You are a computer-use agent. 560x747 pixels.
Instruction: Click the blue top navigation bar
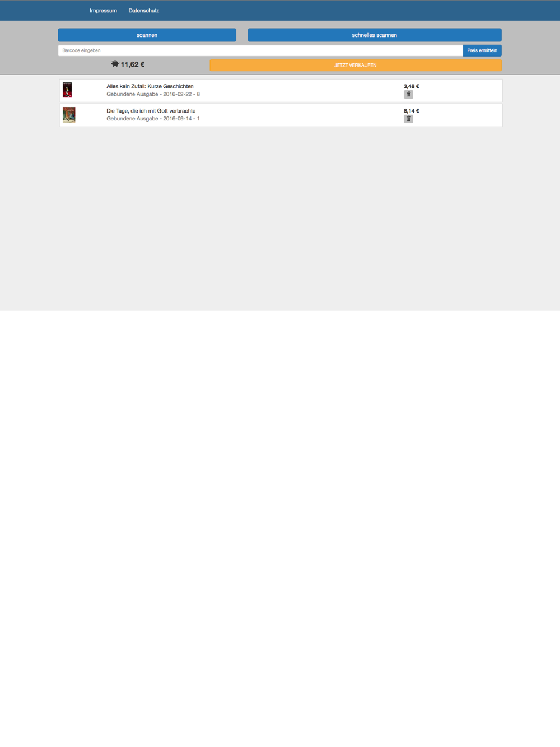pos(280,11)
